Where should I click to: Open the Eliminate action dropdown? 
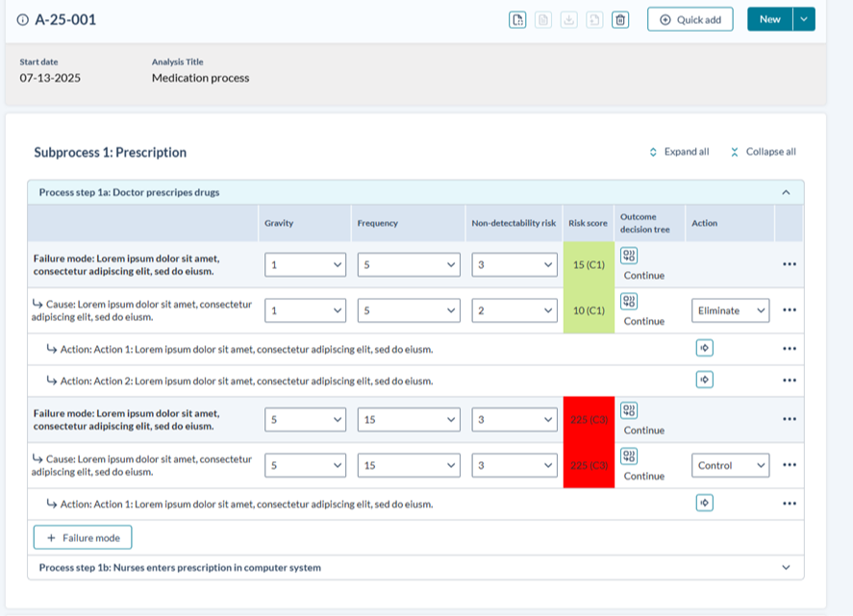(730, 310)
